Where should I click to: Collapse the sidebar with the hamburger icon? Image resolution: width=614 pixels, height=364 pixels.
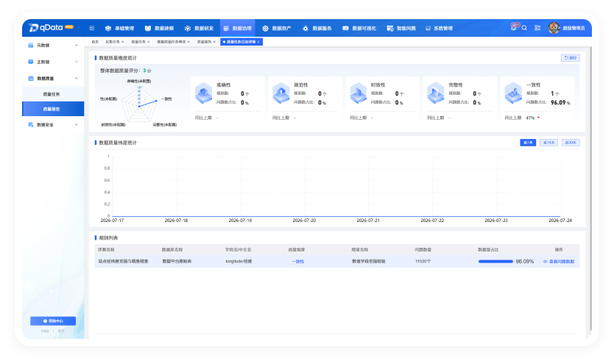pyautogui.click(x=91, y=28)
